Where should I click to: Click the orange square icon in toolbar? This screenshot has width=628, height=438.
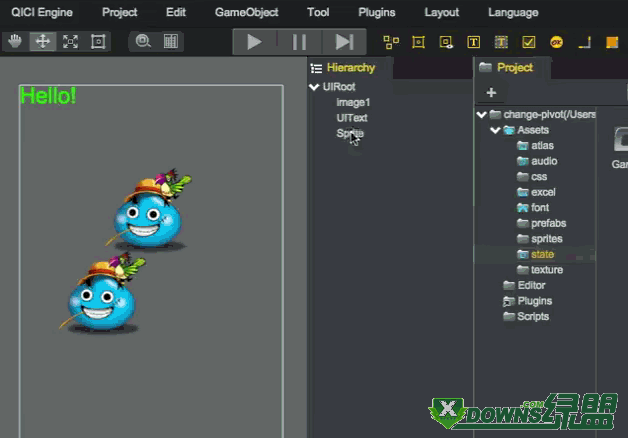point(612,42)
